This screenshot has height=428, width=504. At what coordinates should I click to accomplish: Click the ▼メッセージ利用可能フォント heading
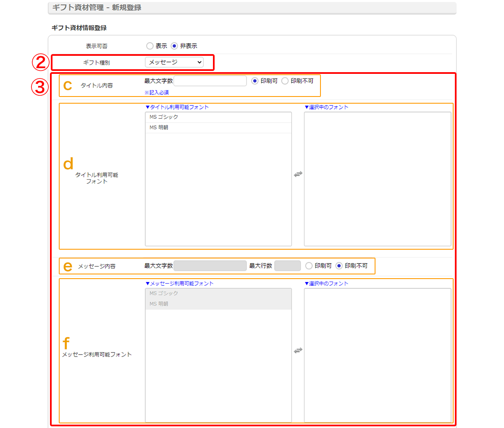(179, 284)
